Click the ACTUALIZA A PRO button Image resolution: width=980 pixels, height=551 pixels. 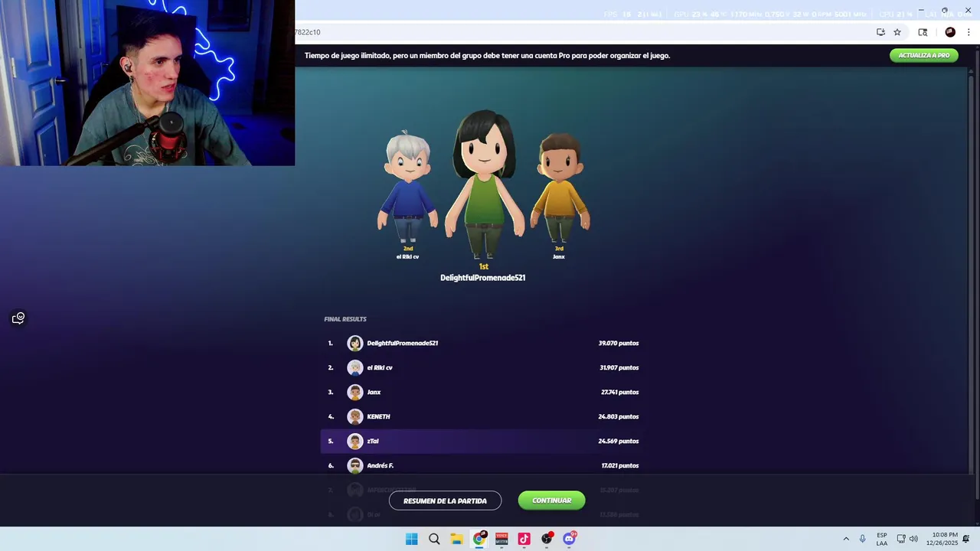pos(923,55)
